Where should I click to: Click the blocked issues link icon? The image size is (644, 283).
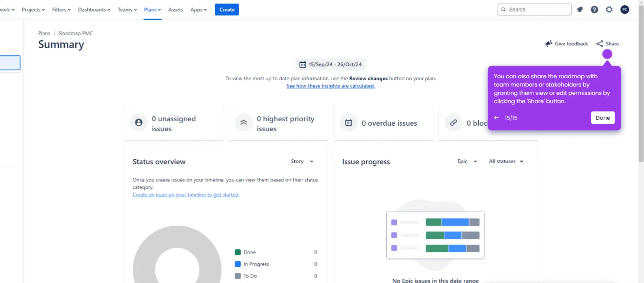[453, 123]
